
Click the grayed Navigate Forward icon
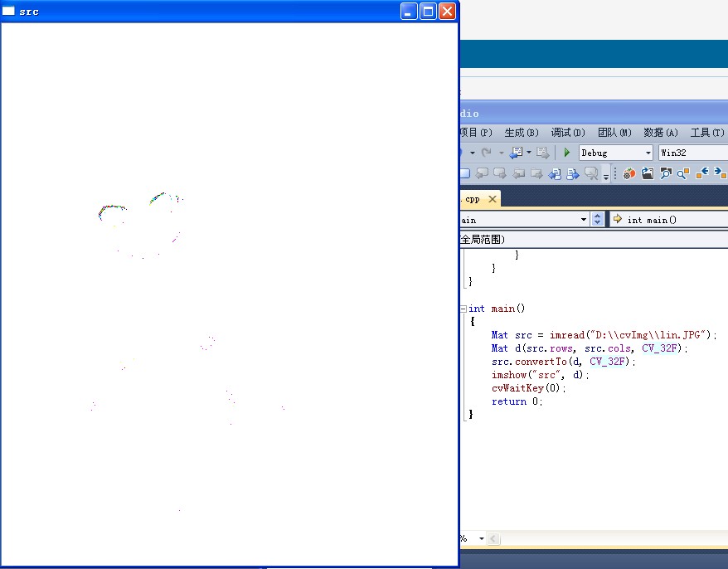click(542, 153)
